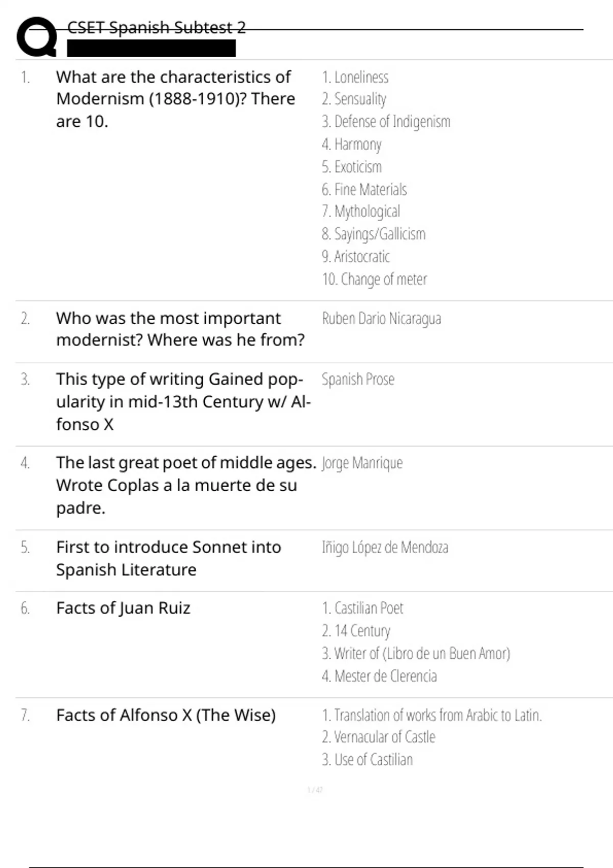Viewport: 613px width, 868px height.
Task: Select question about writing popular with Alfonso X
Action: pos(183,402)
